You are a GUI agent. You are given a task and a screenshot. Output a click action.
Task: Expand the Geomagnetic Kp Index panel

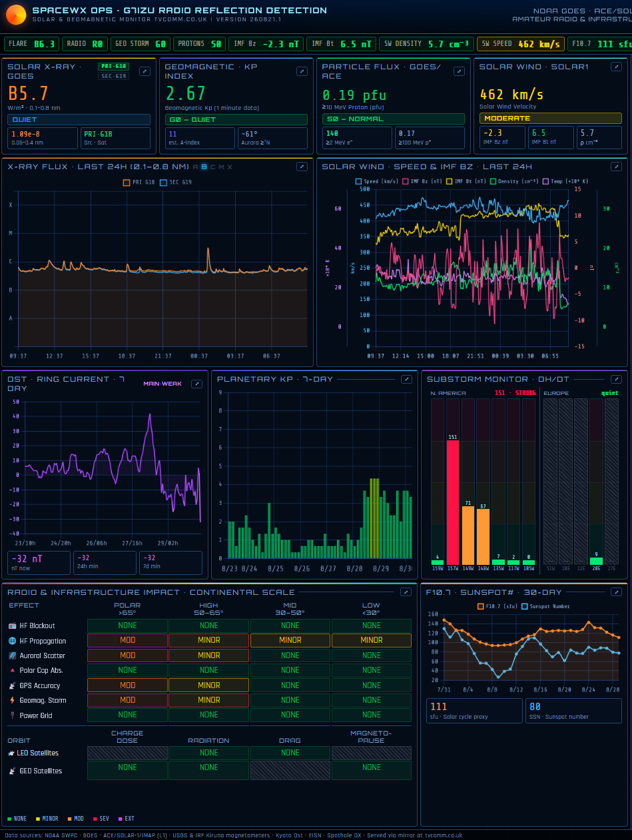(x=302, y=71)
